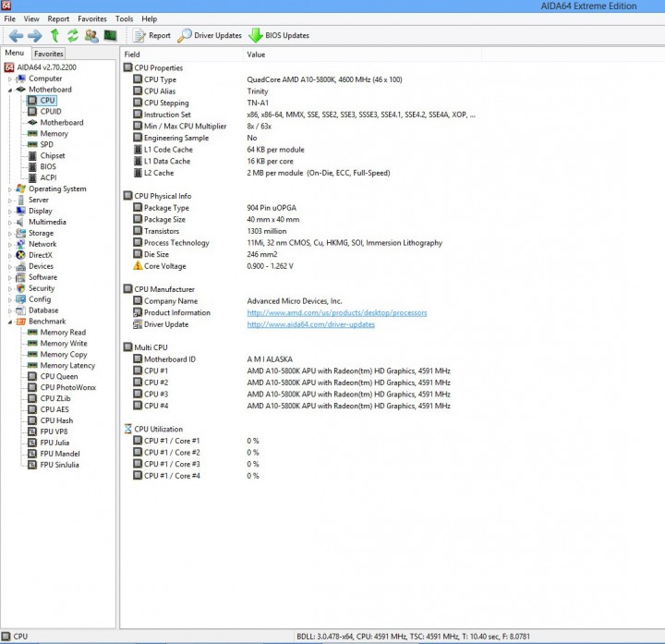Select the AIDA64 v2.70.2200 root node
Screen dimensions: 665x644
coord(41,67)
